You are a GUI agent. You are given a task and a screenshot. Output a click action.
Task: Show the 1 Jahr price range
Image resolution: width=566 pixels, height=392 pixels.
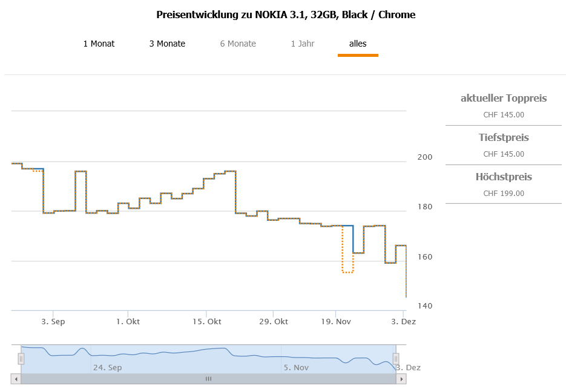click(x=302, y=44)
